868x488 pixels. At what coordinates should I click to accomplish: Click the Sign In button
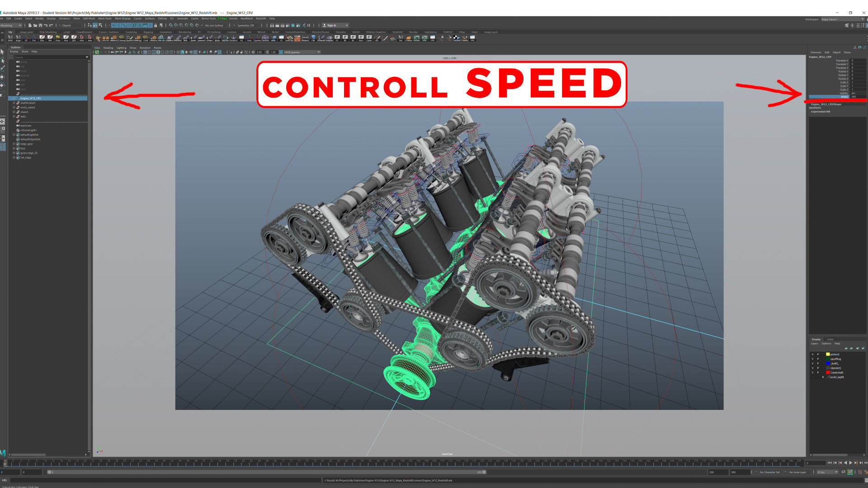[331, 25]
